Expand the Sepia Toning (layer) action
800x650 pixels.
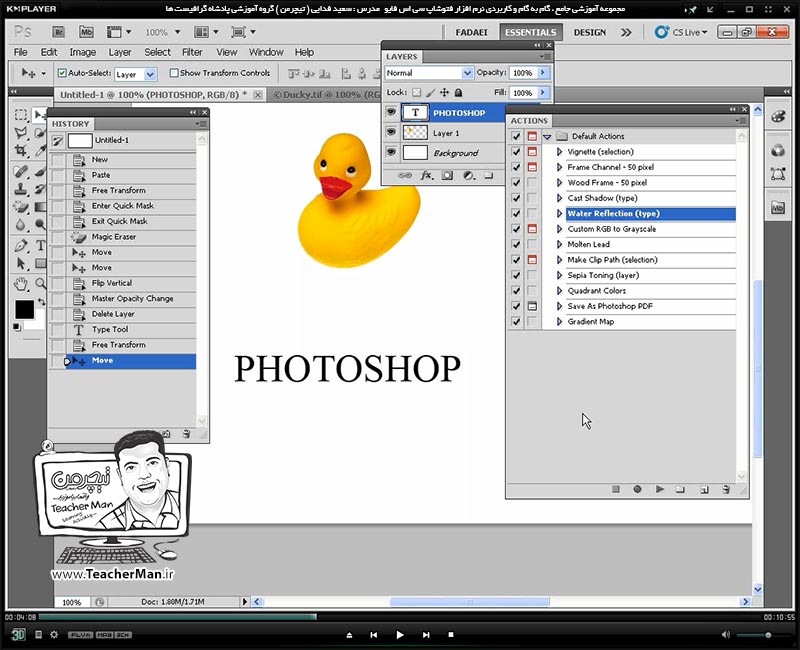[559, 275]
